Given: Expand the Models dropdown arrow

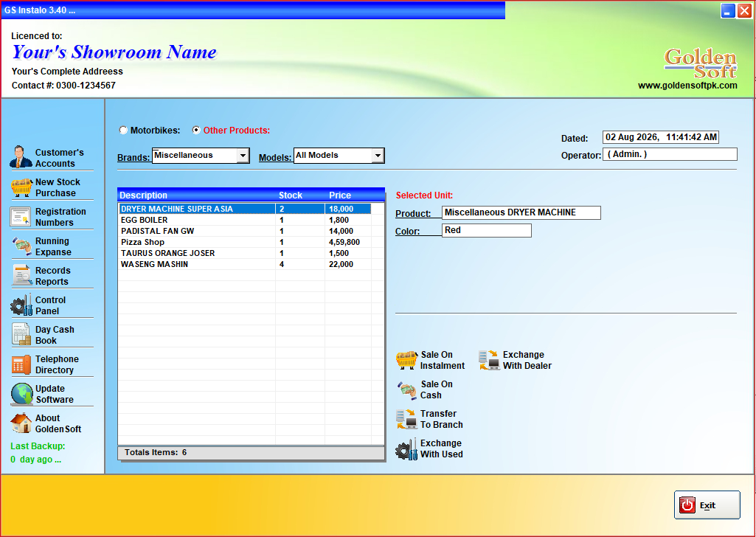Looking at the screenshot, I should pyautogui.click(x=378, y=156).
